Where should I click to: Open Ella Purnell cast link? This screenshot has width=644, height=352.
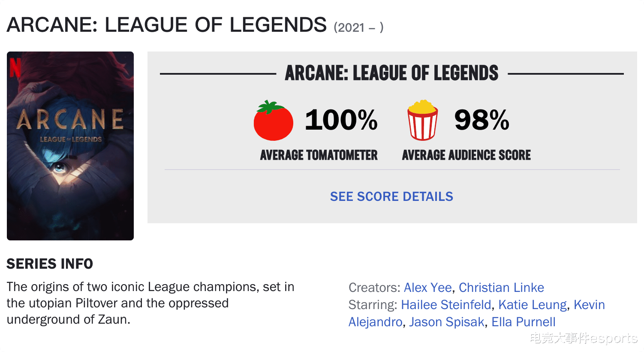[524, 322]
